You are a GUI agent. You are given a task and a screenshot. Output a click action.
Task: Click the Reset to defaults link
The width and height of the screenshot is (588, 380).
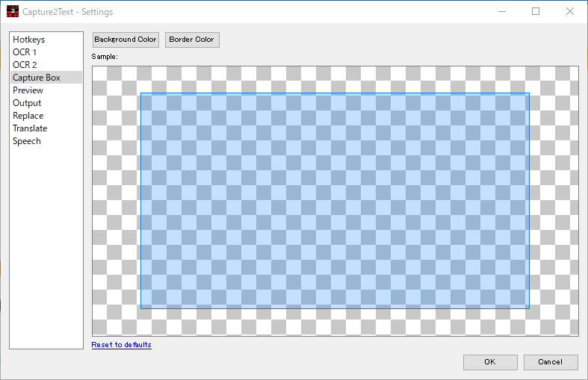pos(121,345)
